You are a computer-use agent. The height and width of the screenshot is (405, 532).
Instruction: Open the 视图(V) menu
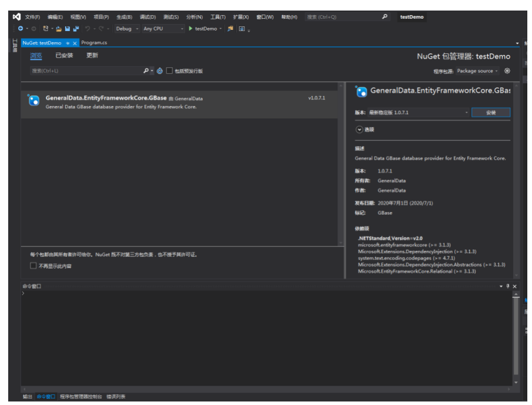(x=78, y=17)
